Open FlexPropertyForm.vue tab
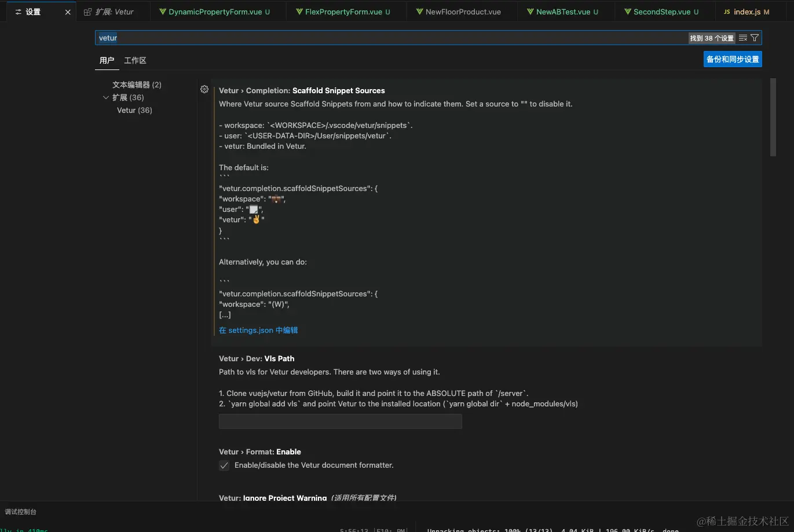The image size is (794, 532). [x=346, y=12]
